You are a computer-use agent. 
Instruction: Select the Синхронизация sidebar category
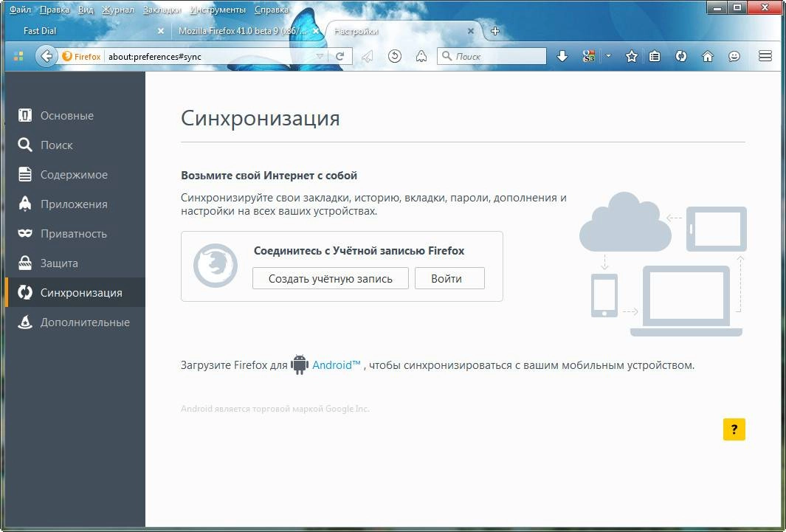(x=75, y=292)
